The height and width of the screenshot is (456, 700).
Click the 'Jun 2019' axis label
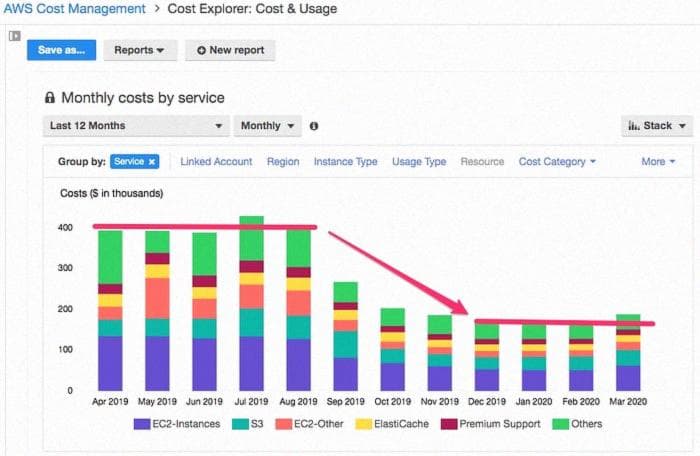(204, 402)
